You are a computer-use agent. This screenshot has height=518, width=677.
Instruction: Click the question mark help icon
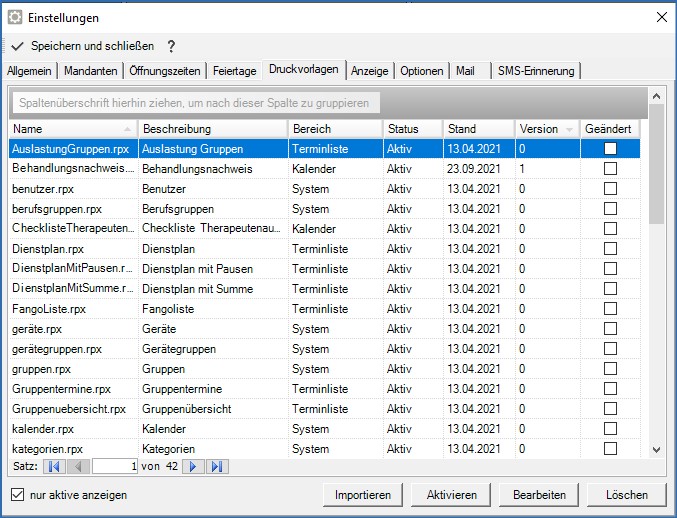point(171,46)
